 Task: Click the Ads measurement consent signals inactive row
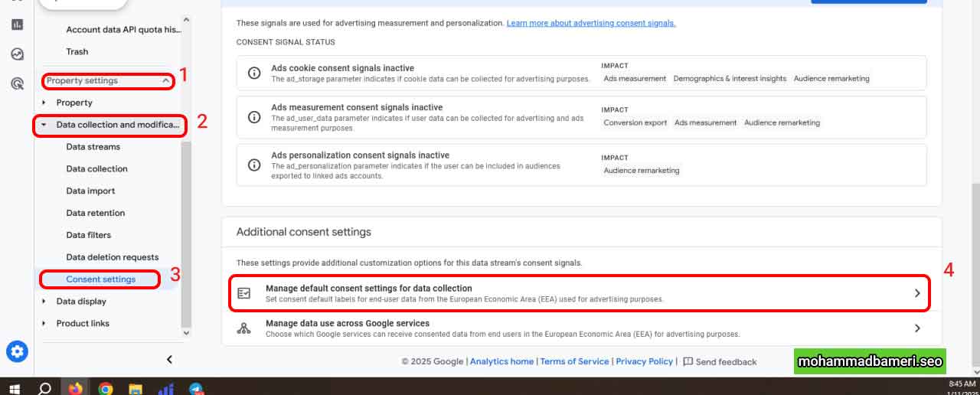click(581, 117)
